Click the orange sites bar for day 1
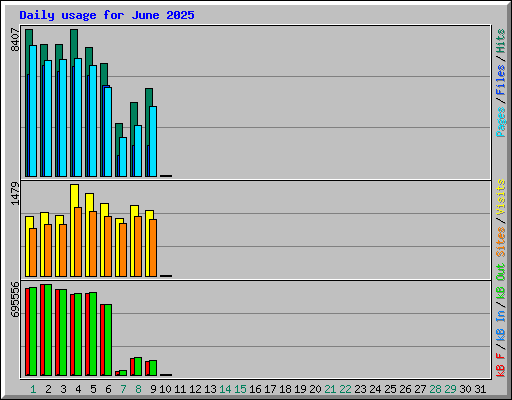Viewport: 512px width, 400px height. click(x=33, y=252)
